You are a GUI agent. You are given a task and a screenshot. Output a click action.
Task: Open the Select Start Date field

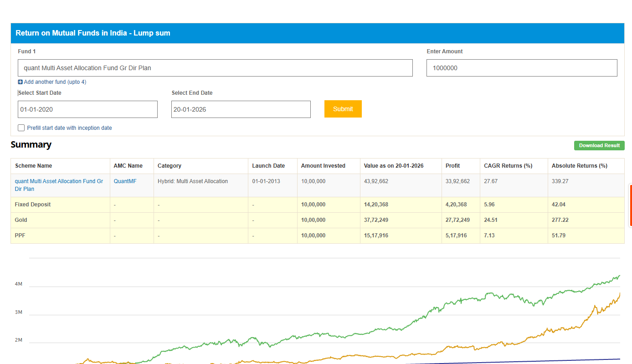click(87, 109)
